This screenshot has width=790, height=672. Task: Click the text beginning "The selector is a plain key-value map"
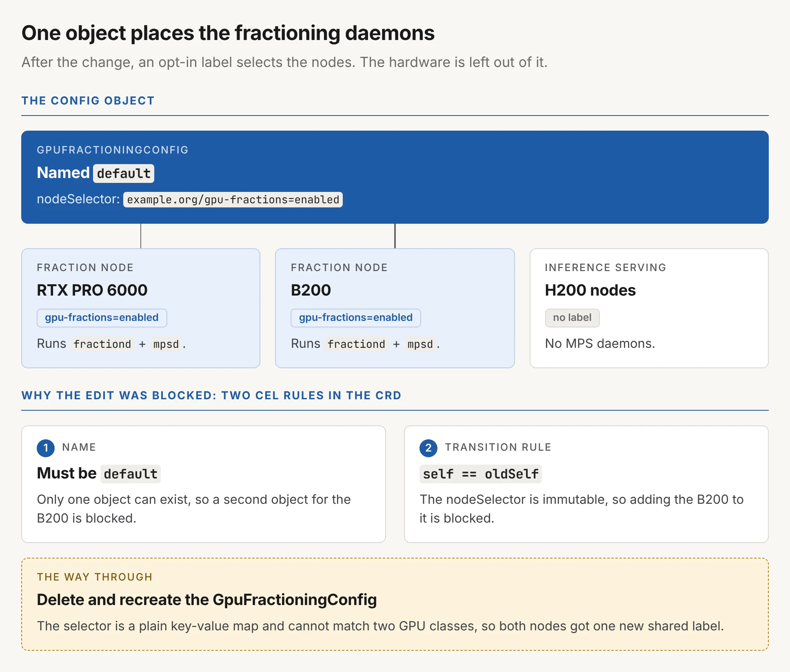click(380, 626)
